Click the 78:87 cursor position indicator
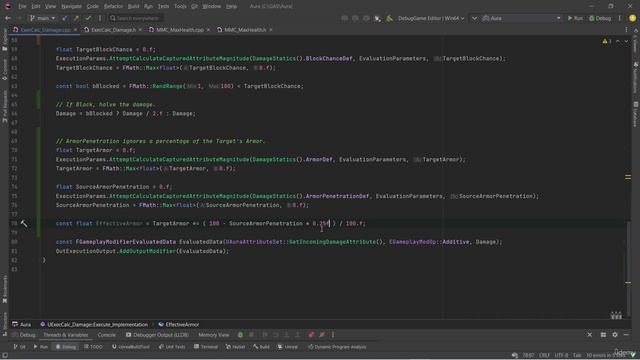The image size is (640, 360). (528, 355)
